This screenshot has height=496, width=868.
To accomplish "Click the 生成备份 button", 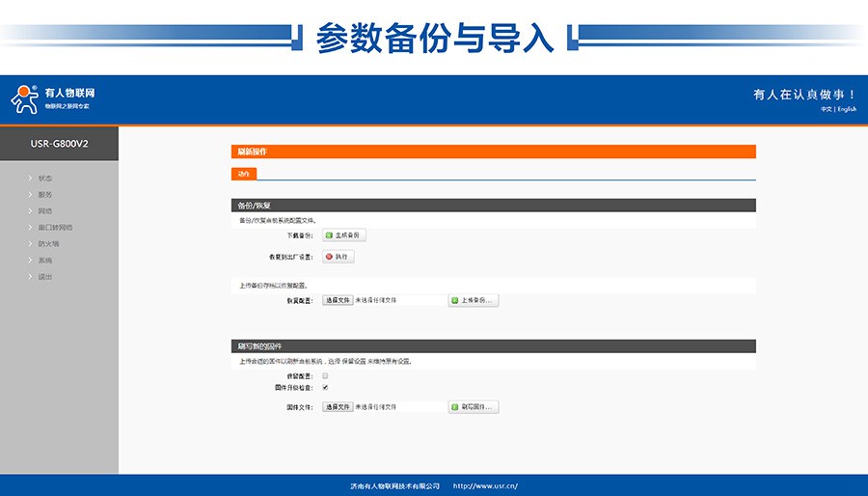I will [343, 235].
